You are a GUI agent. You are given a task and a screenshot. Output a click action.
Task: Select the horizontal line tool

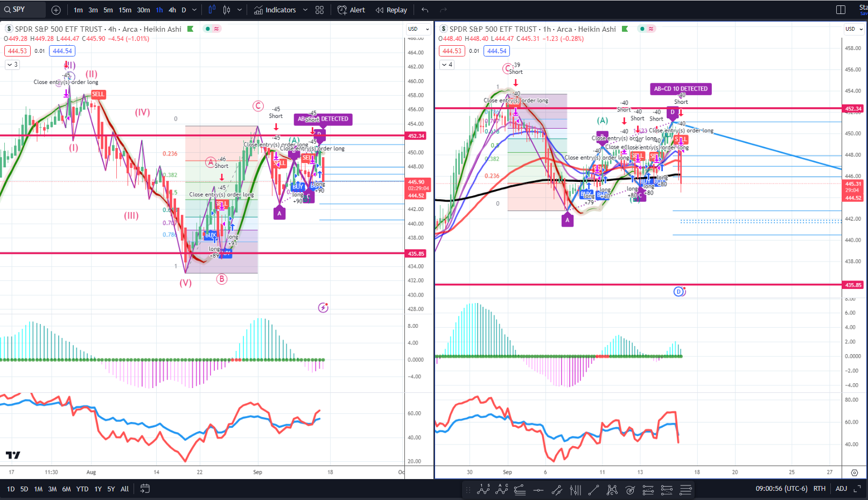tap(538, 490)
